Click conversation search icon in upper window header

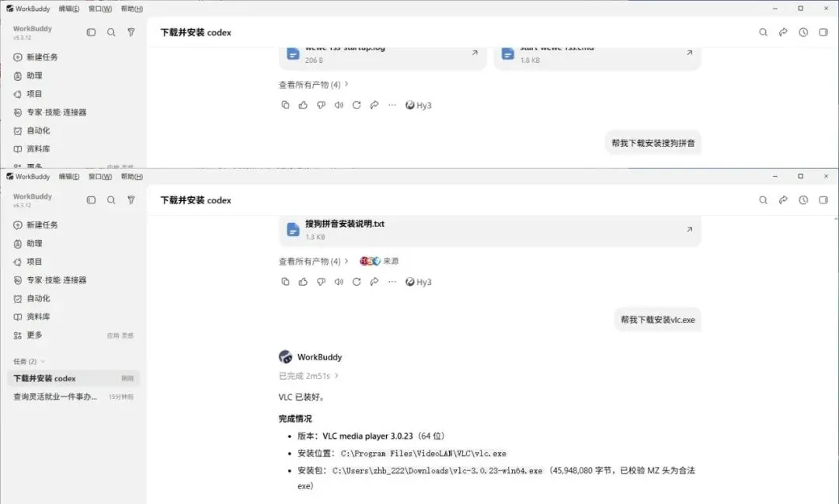tap(763, 32)
